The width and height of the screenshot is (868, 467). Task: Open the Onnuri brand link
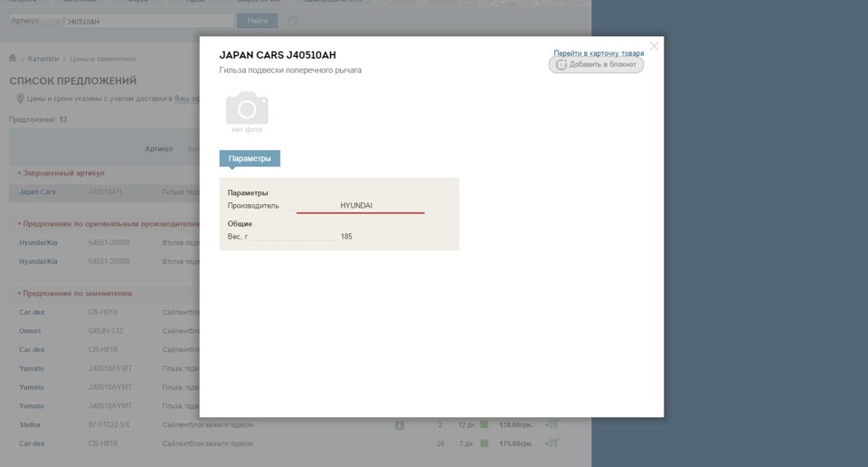30,331
